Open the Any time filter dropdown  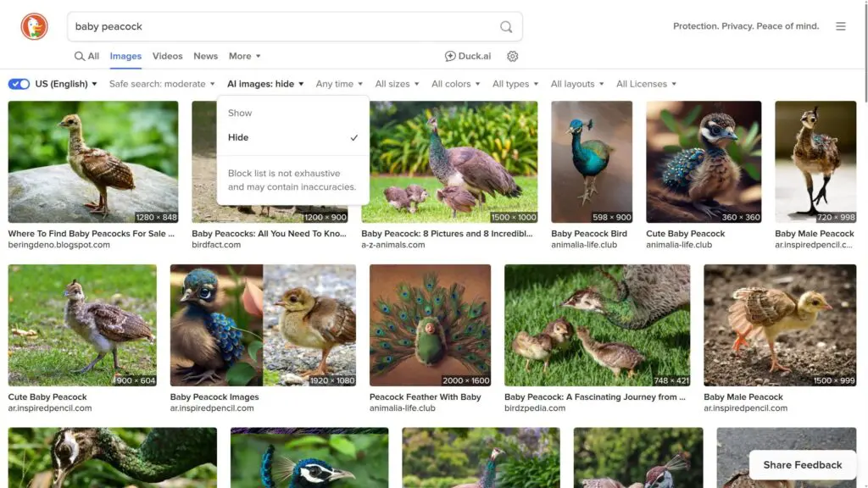tap(339, 84)
